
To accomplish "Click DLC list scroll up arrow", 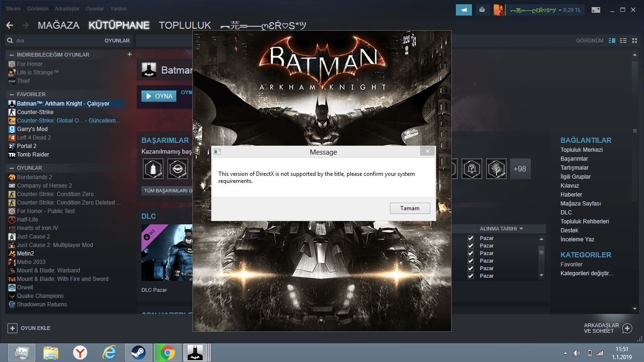I will coord(541,239).
